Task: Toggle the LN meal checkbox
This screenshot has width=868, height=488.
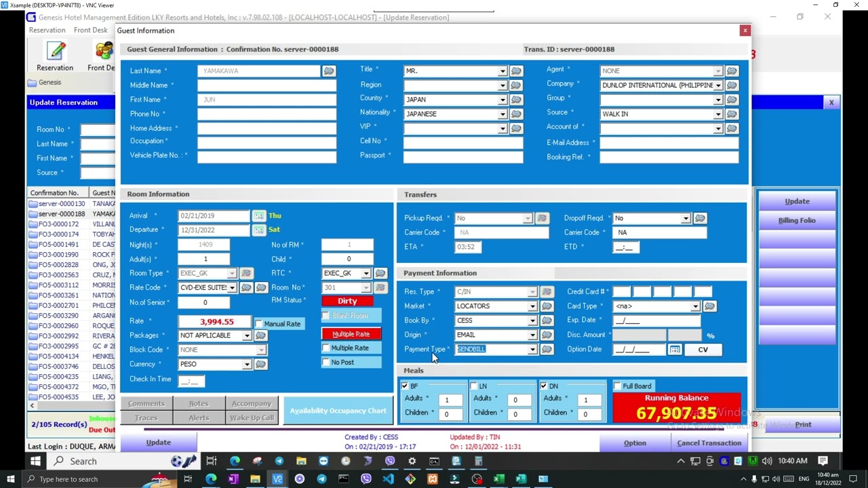Action: 473,386
